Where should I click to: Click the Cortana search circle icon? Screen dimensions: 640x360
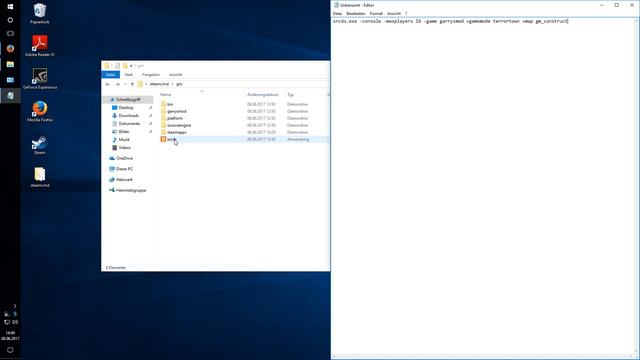tap(10, 20)
